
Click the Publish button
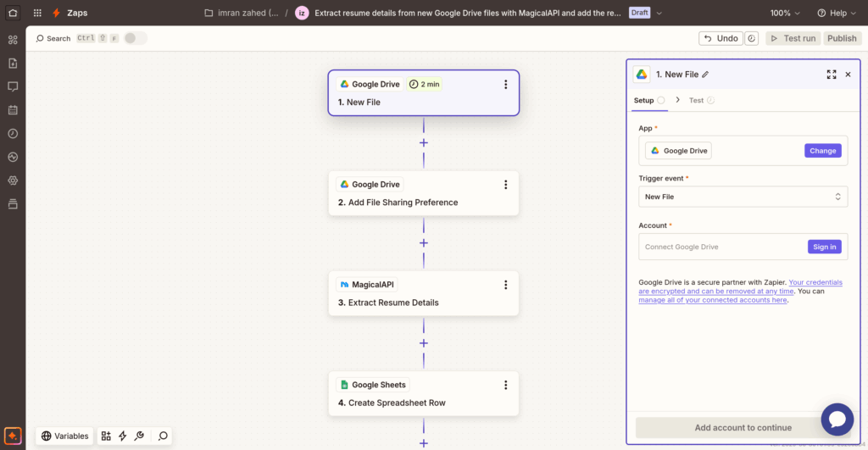(842, 38)
